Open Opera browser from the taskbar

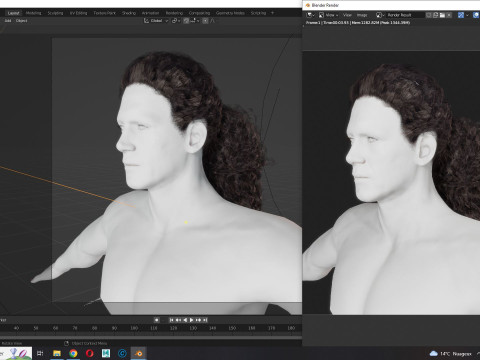click(89, 353)
